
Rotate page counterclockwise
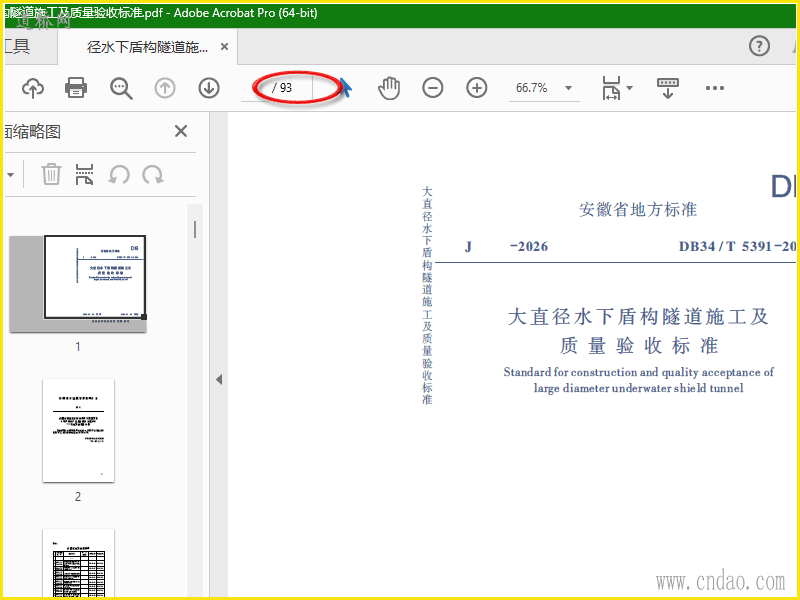(x=119, y=175)
